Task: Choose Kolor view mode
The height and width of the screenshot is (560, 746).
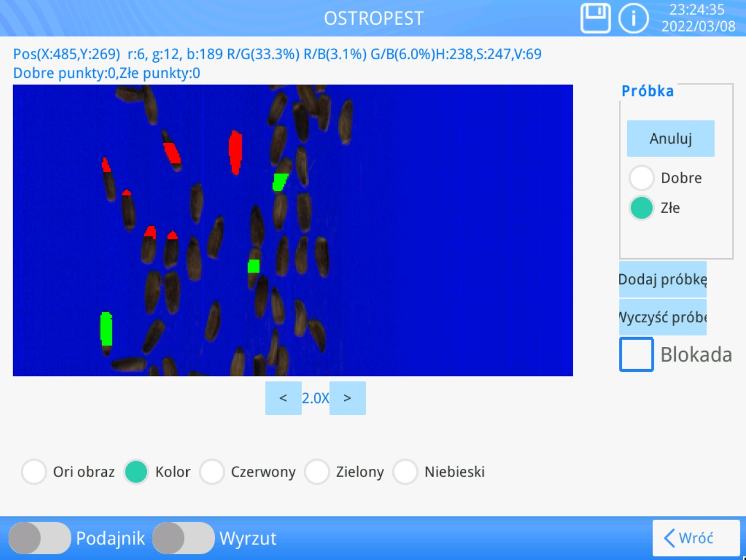Action: pos(136,472)
